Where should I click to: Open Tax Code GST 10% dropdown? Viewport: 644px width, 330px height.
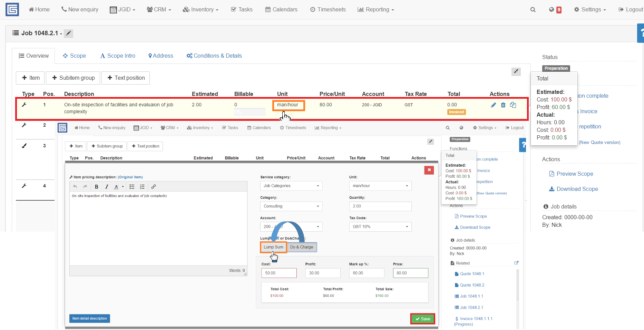[x=380, y=226]
